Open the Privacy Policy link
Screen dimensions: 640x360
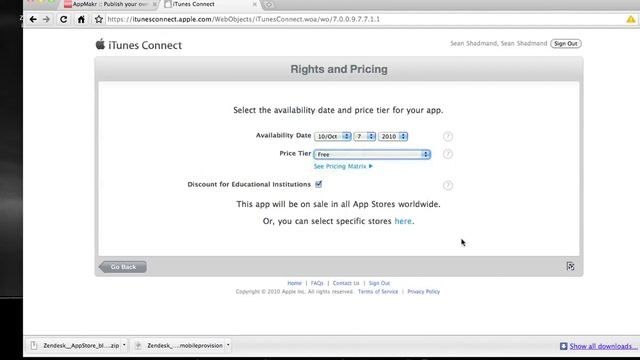424,291
